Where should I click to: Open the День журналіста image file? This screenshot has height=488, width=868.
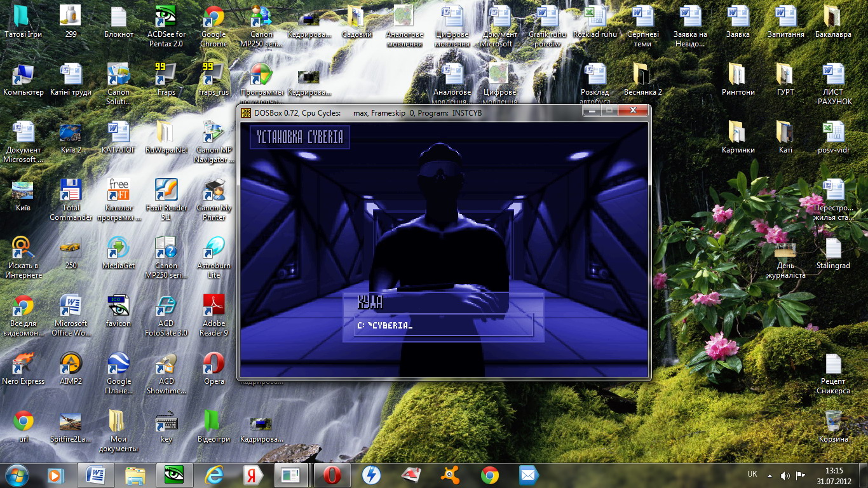coord(785,261)
